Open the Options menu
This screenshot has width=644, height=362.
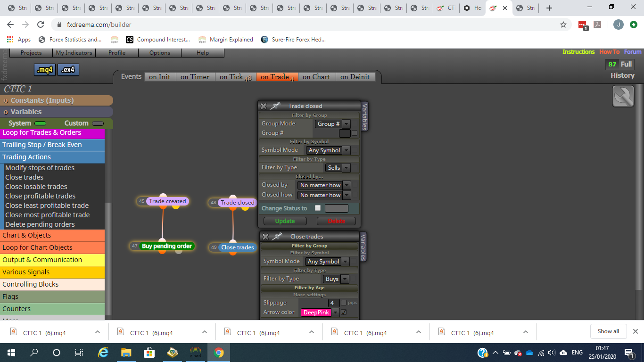[160, 53]
